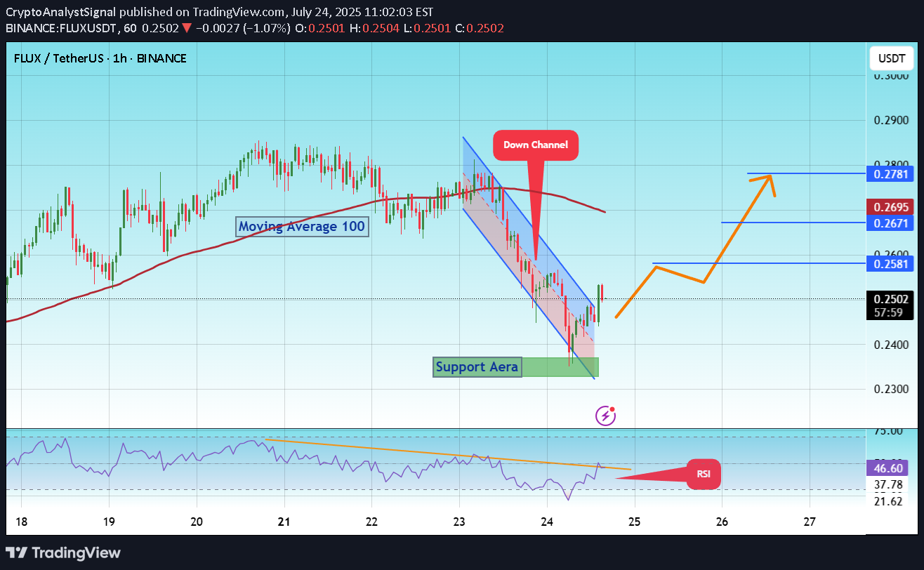924x570 pixels.
Task: Click the current price label 0.2502
Action: click(x=892, y=299)
